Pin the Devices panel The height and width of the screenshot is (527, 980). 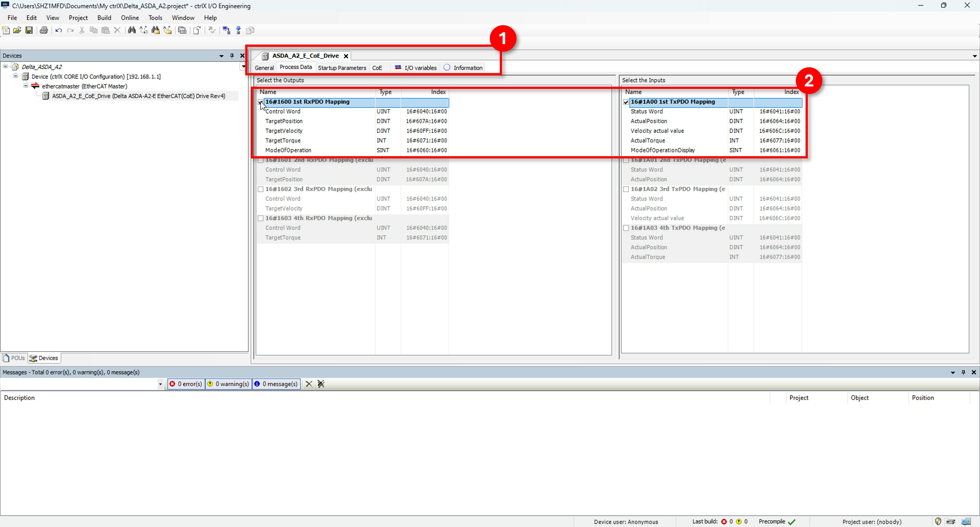click(232, 55)
